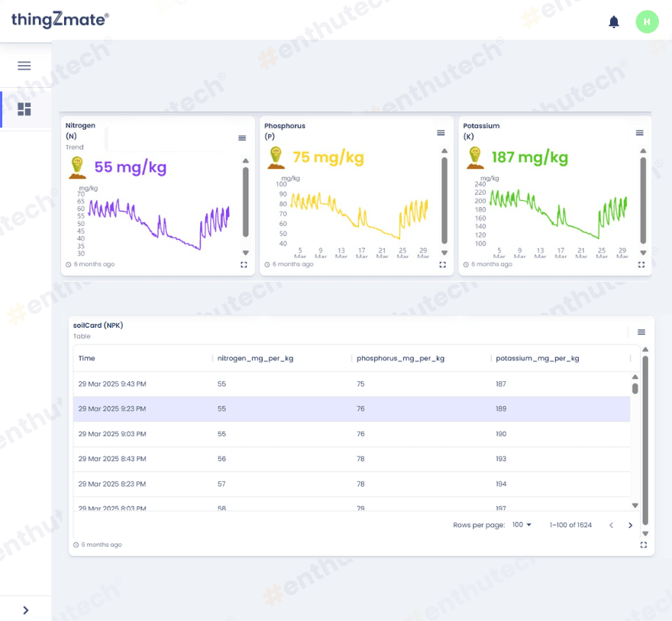Screen dimensions: 672x621
Task: Sort by the Time column header
Action: (x=87, y=358)
